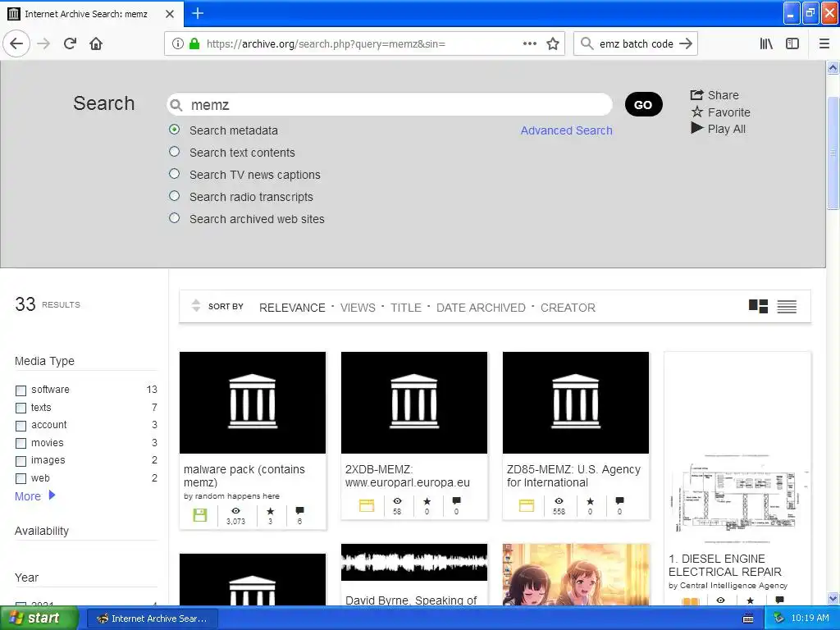
Task: Select Search archived web sites option
Action: pyautogui.click(x=174, y=218)
